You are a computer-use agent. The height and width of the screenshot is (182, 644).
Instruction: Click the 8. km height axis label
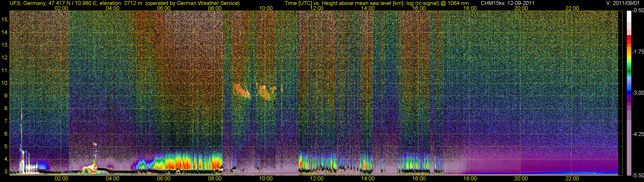point(6,108)
